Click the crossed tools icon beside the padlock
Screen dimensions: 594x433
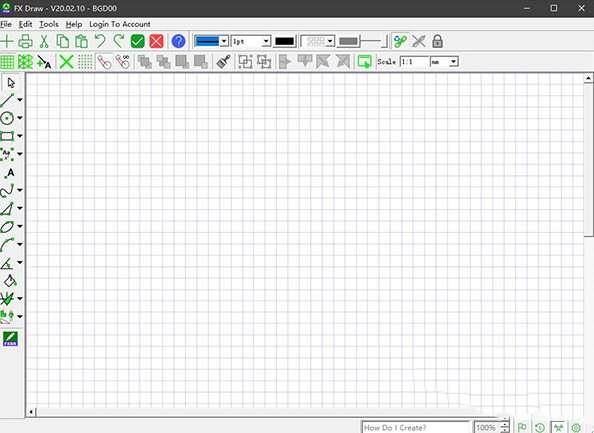point(419,41)
